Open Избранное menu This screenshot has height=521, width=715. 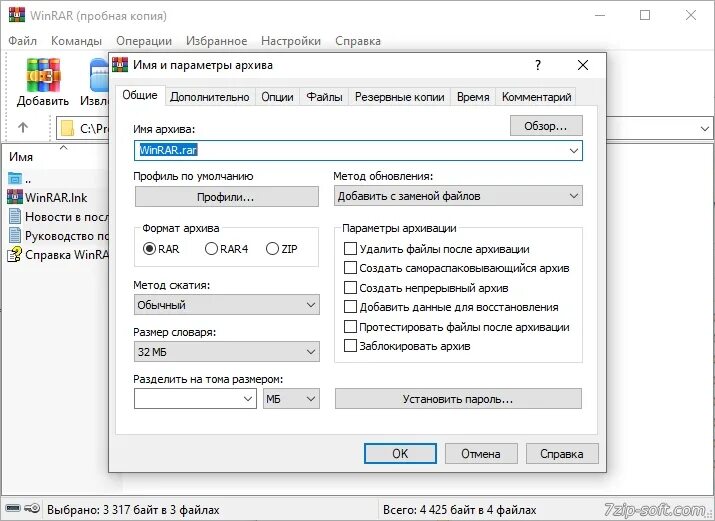click(x=217, y=41)
